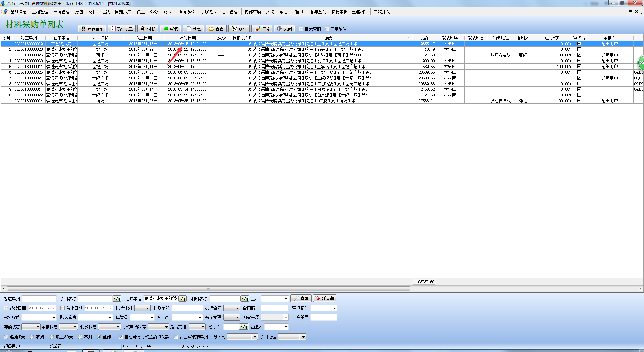Screen dimensions: 644x352
Task: Run search with the 查询 magnifier button
Action: 301,298
